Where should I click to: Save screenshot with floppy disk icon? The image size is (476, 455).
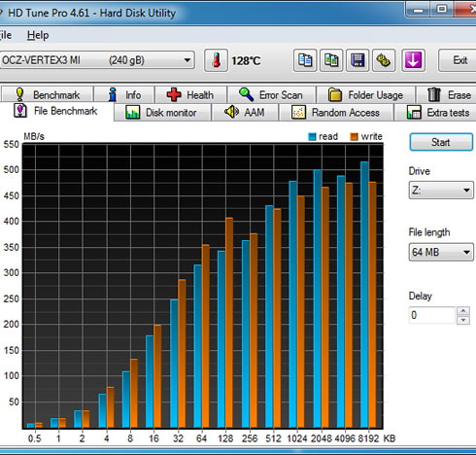(357, 60)
